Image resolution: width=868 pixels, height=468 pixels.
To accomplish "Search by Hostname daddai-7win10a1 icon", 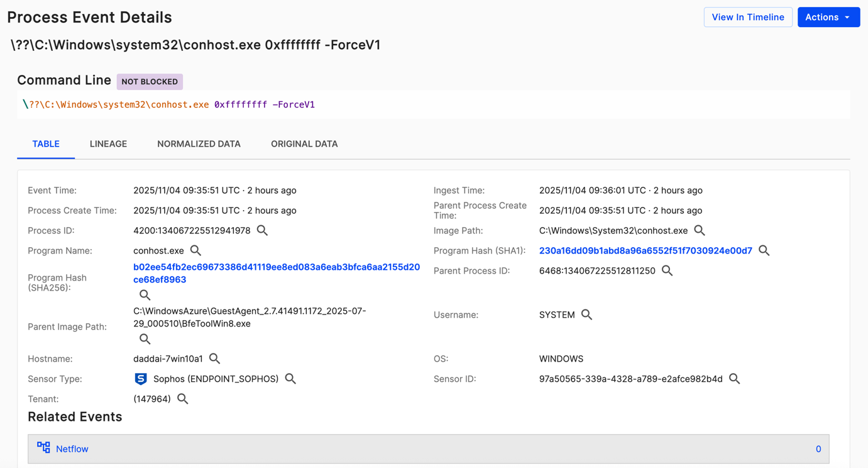I will pos(214,359).
